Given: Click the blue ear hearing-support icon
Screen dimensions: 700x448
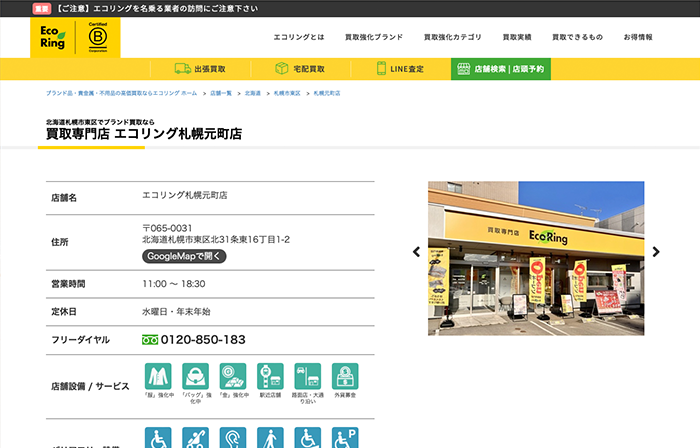Looking at the screenshot, I should 233,438.
